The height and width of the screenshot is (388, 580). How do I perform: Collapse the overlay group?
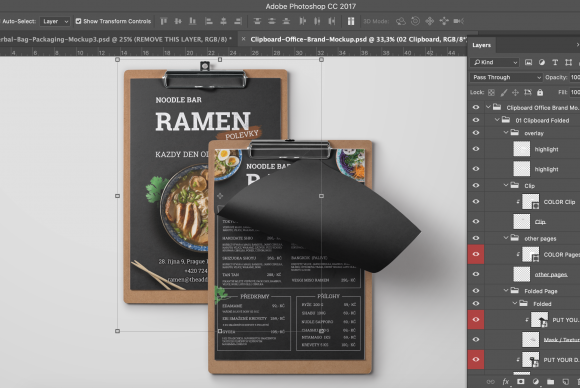[506, 132]
